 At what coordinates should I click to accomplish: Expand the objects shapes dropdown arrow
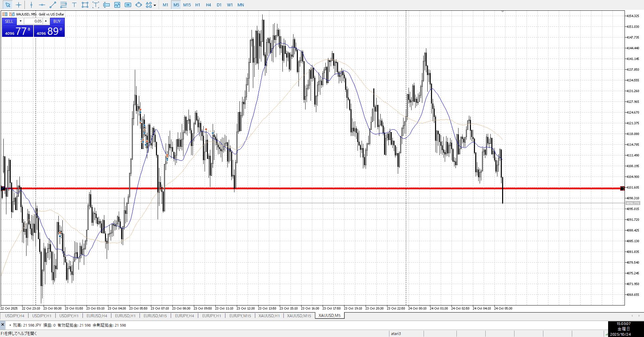(x=155, y=5)
